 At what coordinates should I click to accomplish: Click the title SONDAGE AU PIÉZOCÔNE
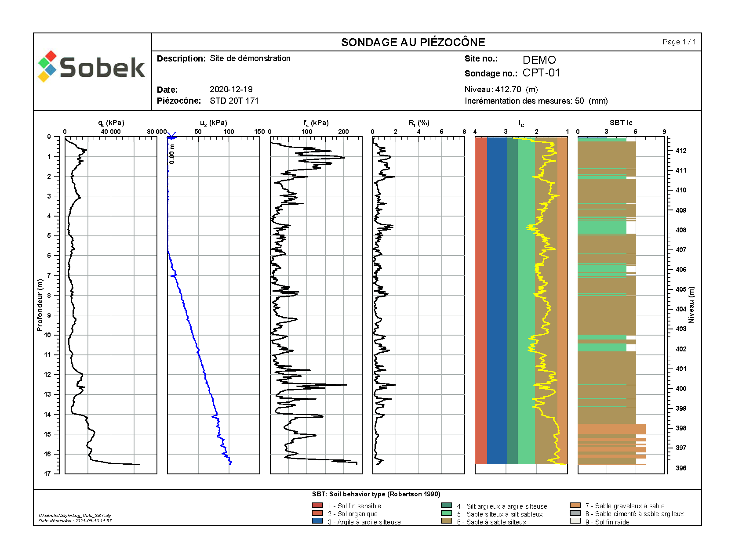pyautogui.click(x=413, y=42)
